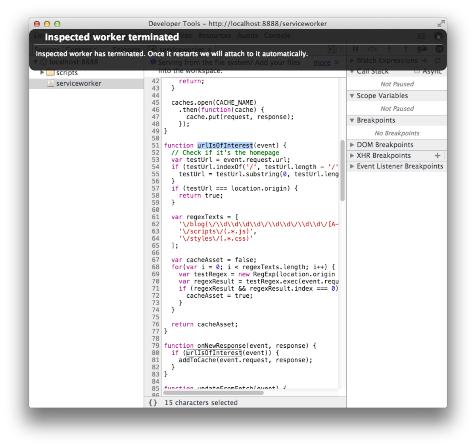Switch to the Snippets navigator tab
This screenshot has width=476, height=448.
coord(127,50)
